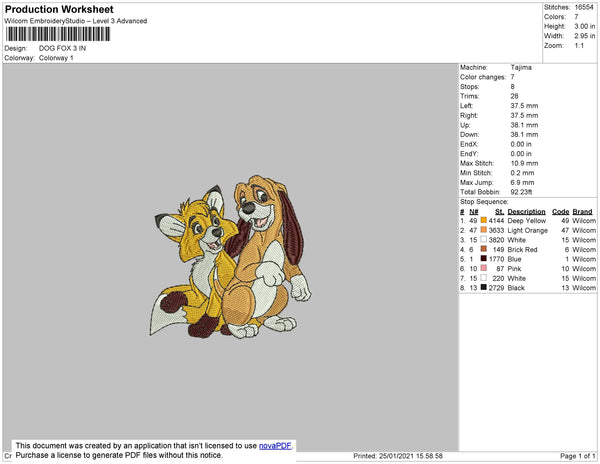Click the stitch count 4144 in row 1

click(496, 221)
